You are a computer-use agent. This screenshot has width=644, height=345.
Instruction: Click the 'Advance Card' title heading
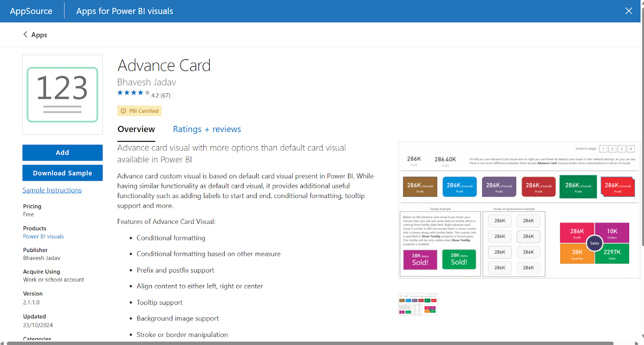(x=164, y=65)
